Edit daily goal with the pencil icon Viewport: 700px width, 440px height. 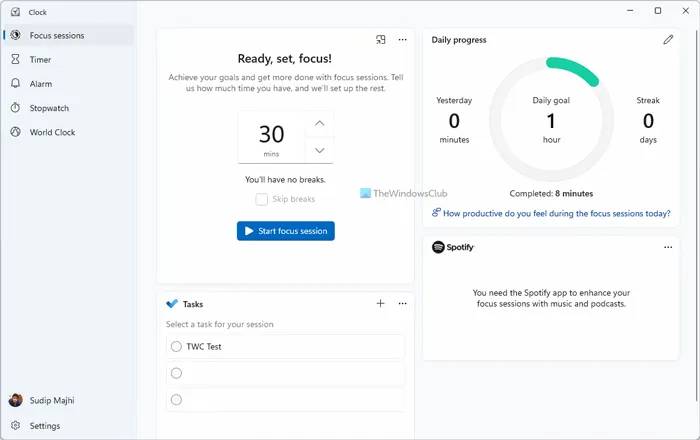tap(668, 40)
